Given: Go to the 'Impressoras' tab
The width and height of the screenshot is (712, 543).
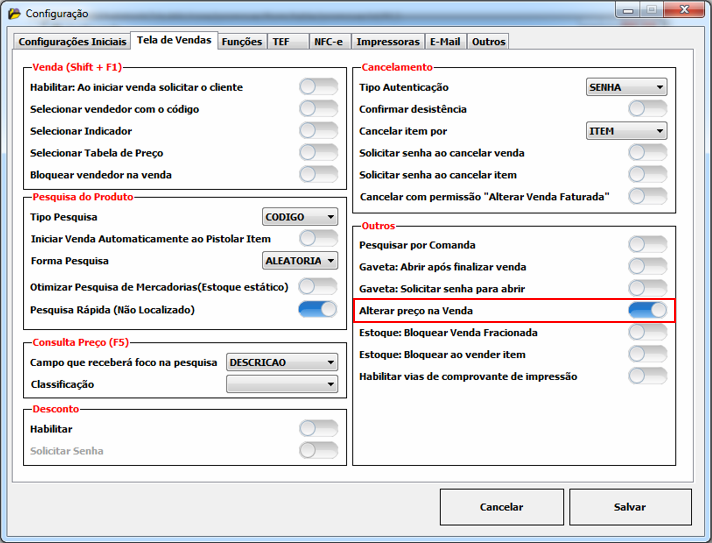Looking at the screenshot, I should point(388,42).
